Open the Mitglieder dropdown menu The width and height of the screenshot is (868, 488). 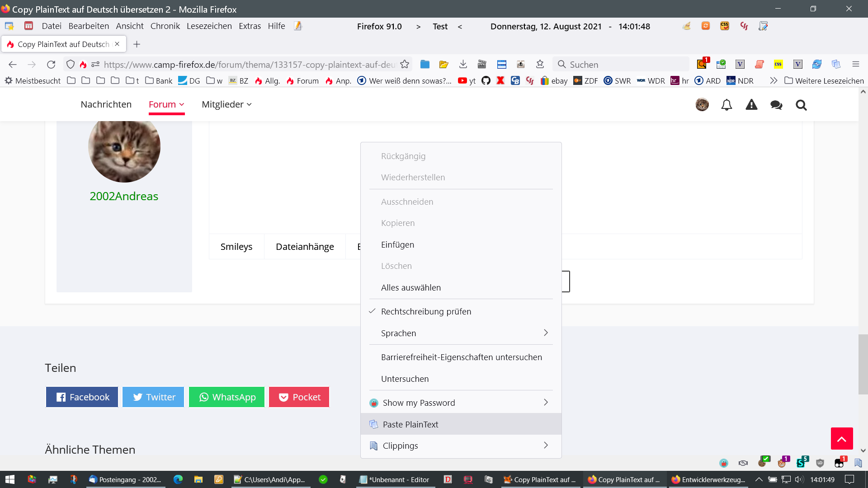(226, 104)
